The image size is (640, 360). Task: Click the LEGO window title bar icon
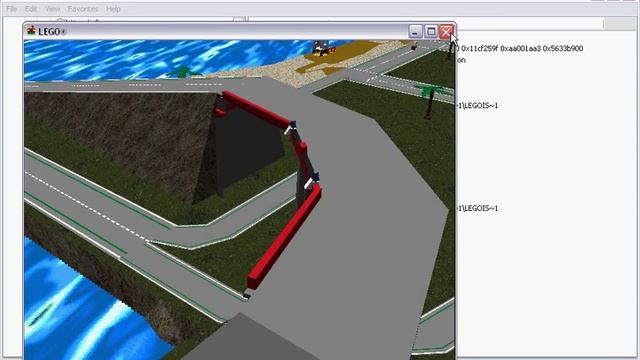(31, 31)
